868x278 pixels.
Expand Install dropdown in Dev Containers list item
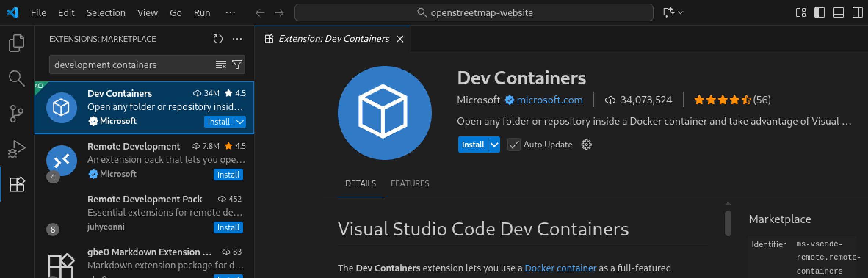click(240, 122)
